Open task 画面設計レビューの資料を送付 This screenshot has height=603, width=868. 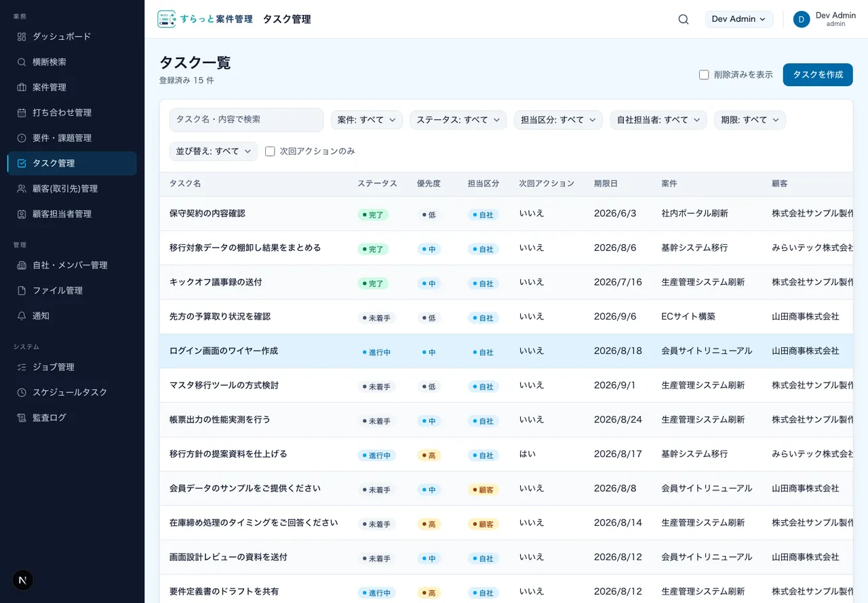pyautogui.click(x=229, y=558)
